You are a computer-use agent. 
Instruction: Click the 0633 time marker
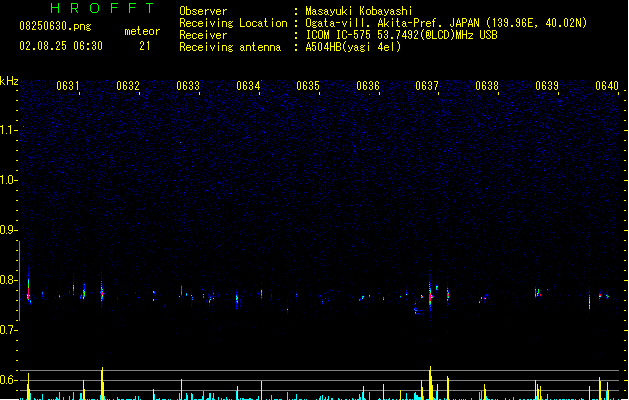click(x=188, y=86)
